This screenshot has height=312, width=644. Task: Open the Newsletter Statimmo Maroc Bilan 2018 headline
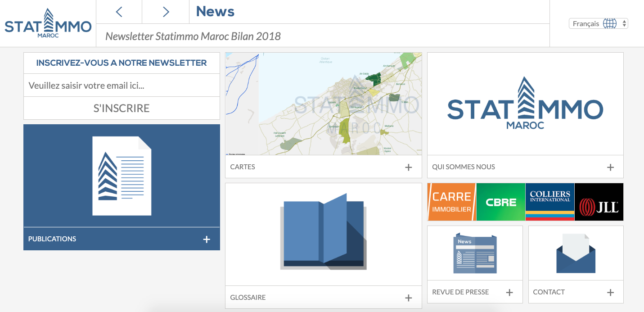click(193, 36)
